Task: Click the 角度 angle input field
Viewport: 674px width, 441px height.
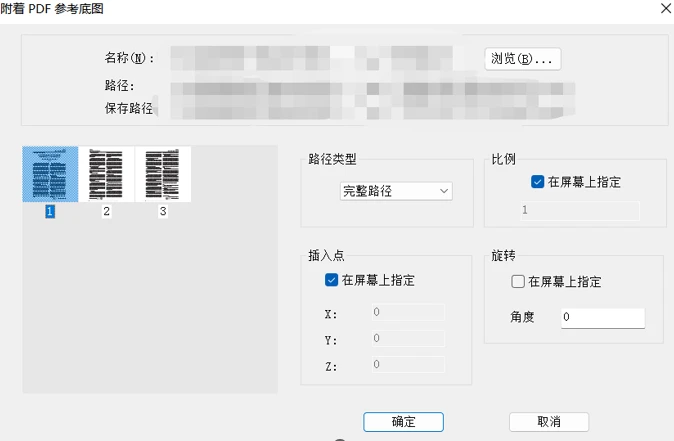Action: pyautogui.click(x=603, y=318)
